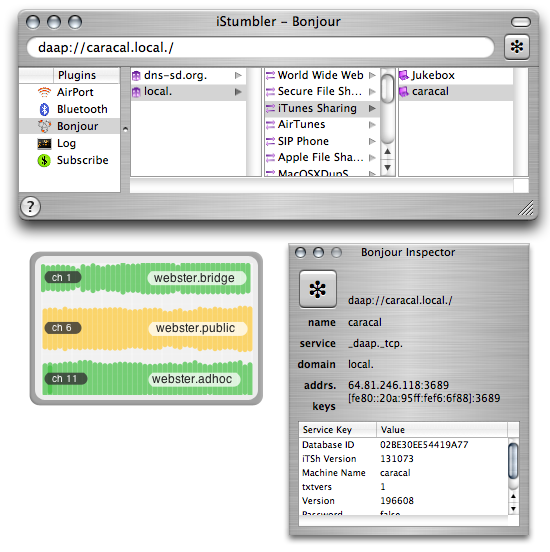
Task: Click the AirTunes service icon
Action: coord(270,125)
